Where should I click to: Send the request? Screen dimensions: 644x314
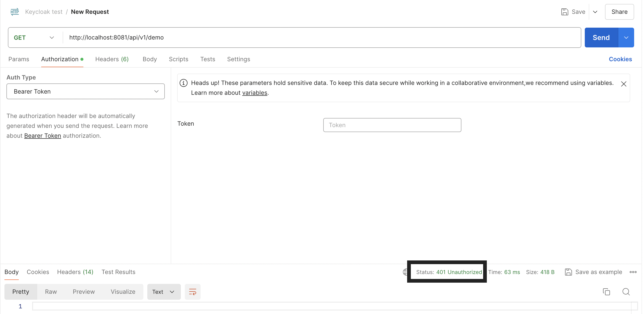601,38
